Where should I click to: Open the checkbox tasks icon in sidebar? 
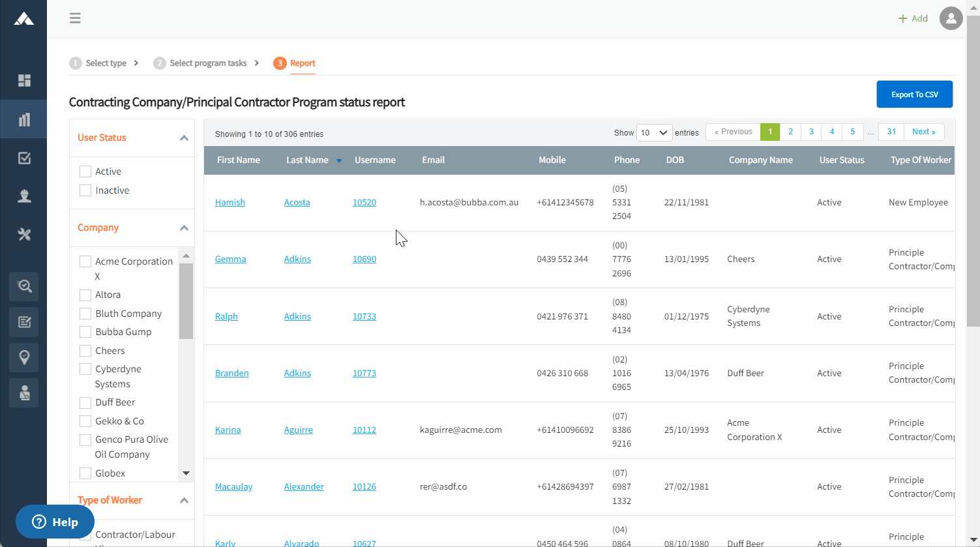(x=24, y=158)
